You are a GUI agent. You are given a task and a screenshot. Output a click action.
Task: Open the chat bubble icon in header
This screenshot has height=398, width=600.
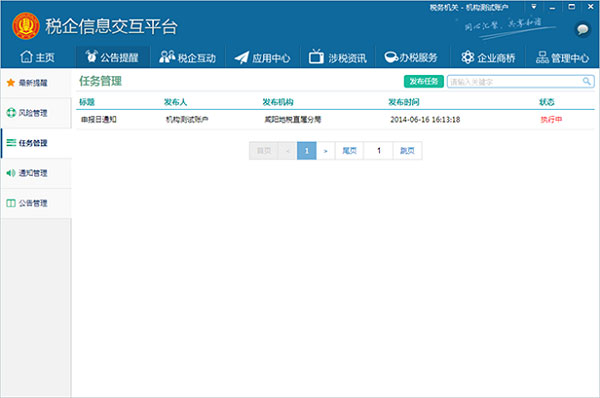[x=582, y=29]
